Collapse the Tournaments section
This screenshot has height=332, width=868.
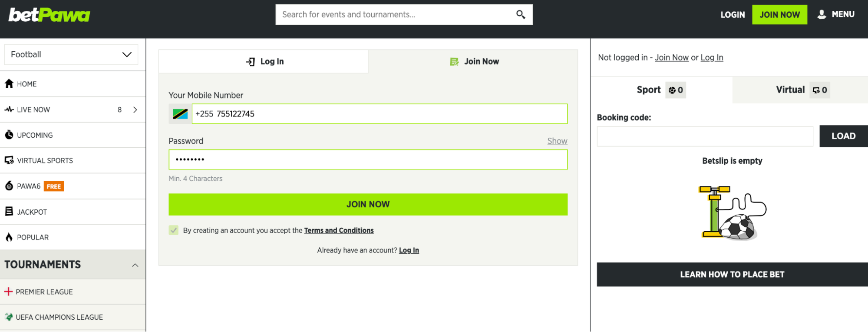135,265
